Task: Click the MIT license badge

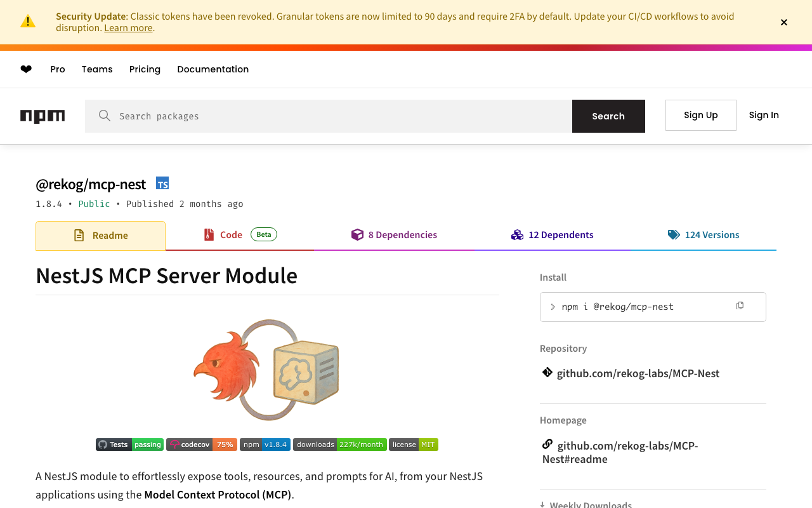Action: (x=414, y=444)
